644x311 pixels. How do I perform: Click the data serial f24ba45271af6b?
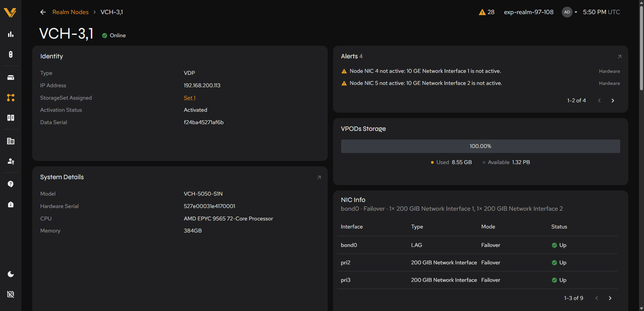click(204, 122)
